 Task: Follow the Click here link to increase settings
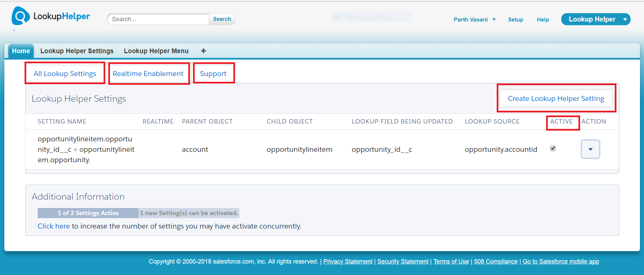(x=54, y=226)
